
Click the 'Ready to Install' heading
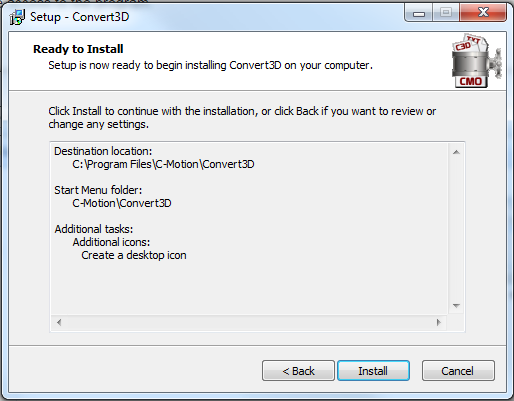[x=78, y=49]
